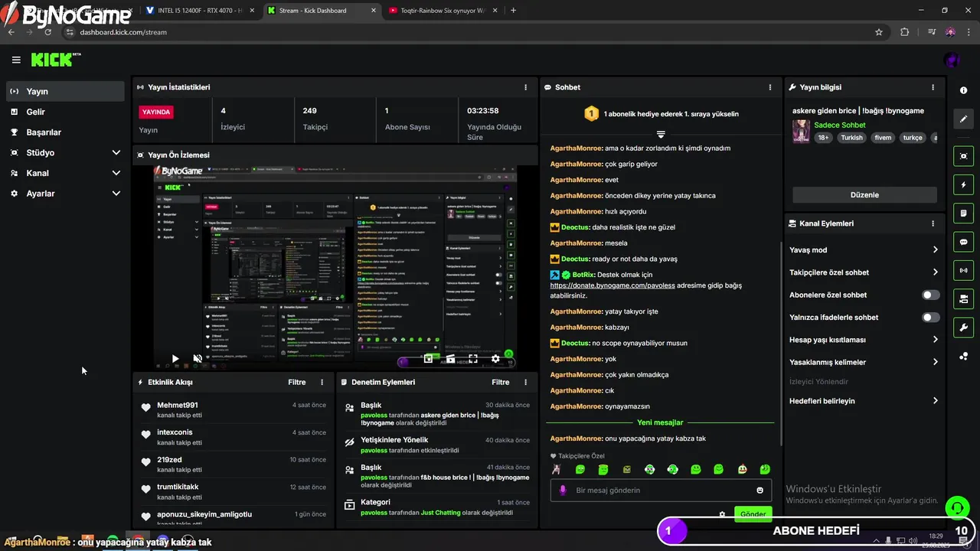Screen dimensions: 980x551
Task: Open Hesap yaşı kısıtlaması options
Action: click(864, 339)
